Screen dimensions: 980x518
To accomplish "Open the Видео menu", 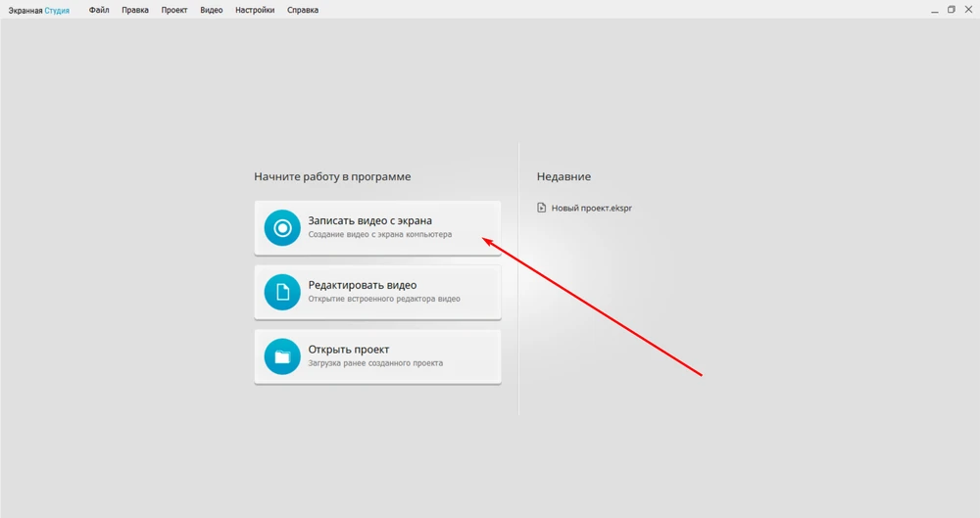I will click(211, 10).
